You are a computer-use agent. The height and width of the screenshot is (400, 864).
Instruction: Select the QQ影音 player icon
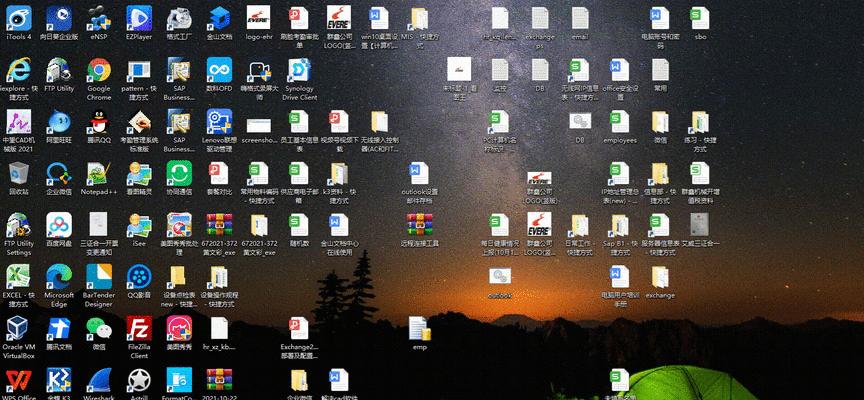click(139, 277)
